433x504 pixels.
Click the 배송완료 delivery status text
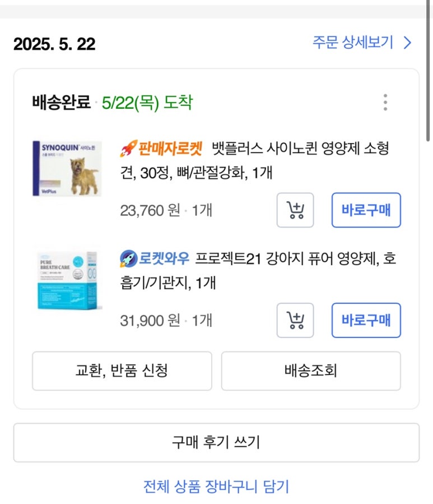click(x=62, y=103)
